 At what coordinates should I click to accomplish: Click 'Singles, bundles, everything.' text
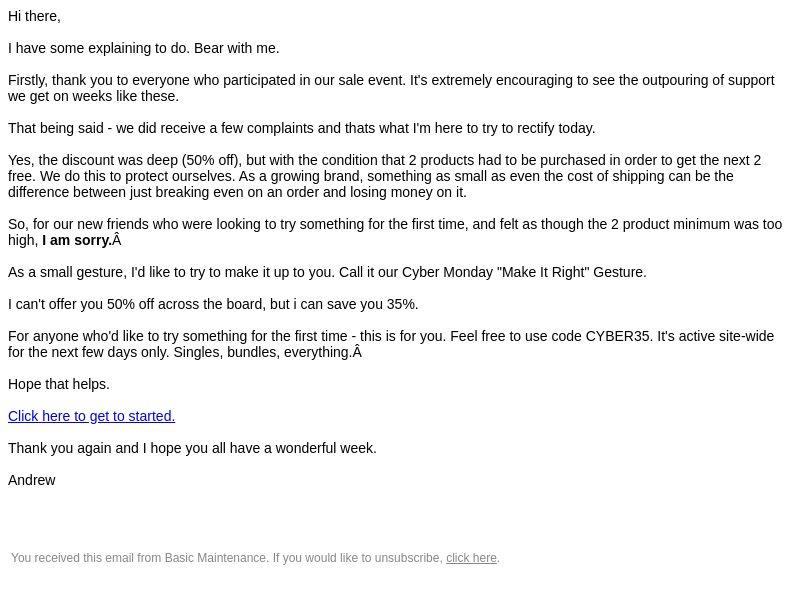(x=263, y=353)
